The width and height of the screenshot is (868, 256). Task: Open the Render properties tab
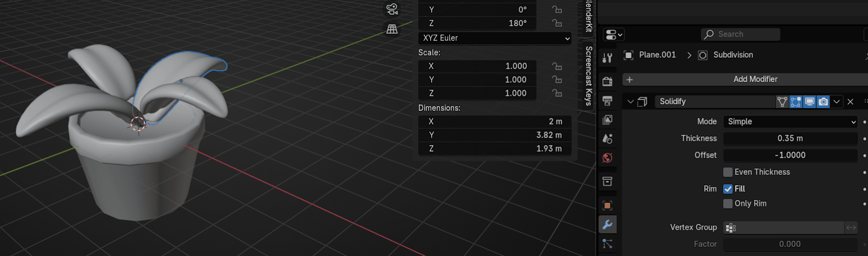(x=608, y=82)
